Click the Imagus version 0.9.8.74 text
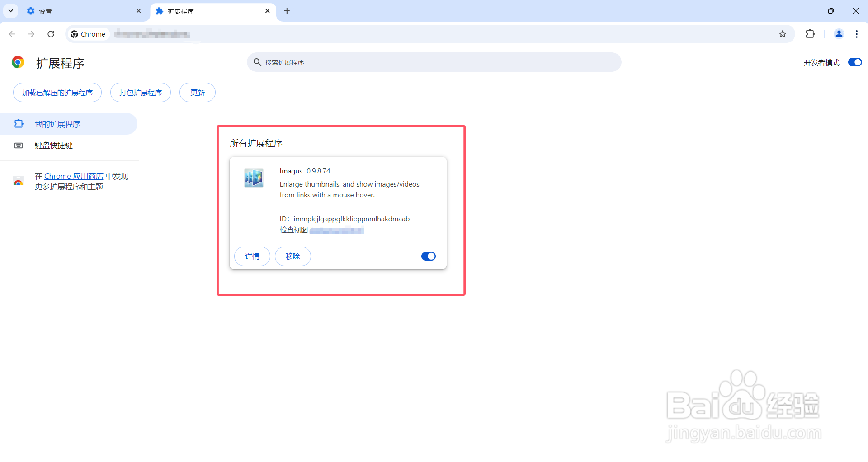Screen dimensions: 868x462 [x=318, y=171]
